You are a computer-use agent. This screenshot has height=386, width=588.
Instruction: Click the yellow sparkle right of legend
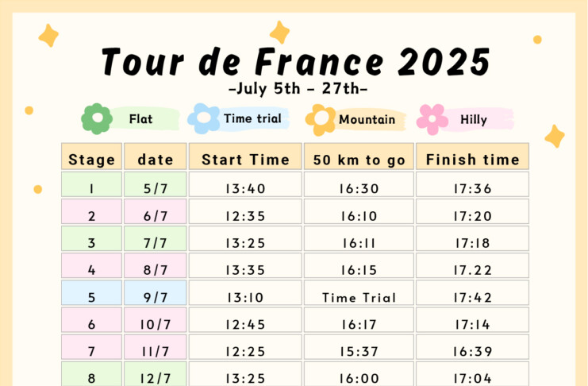tap(555, 136)
